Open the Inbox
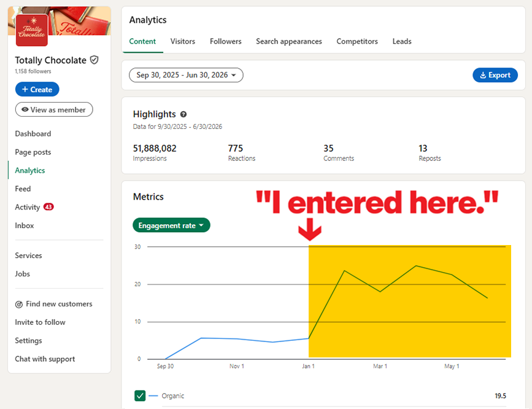The image size is (532, 409). coord(25,225)
